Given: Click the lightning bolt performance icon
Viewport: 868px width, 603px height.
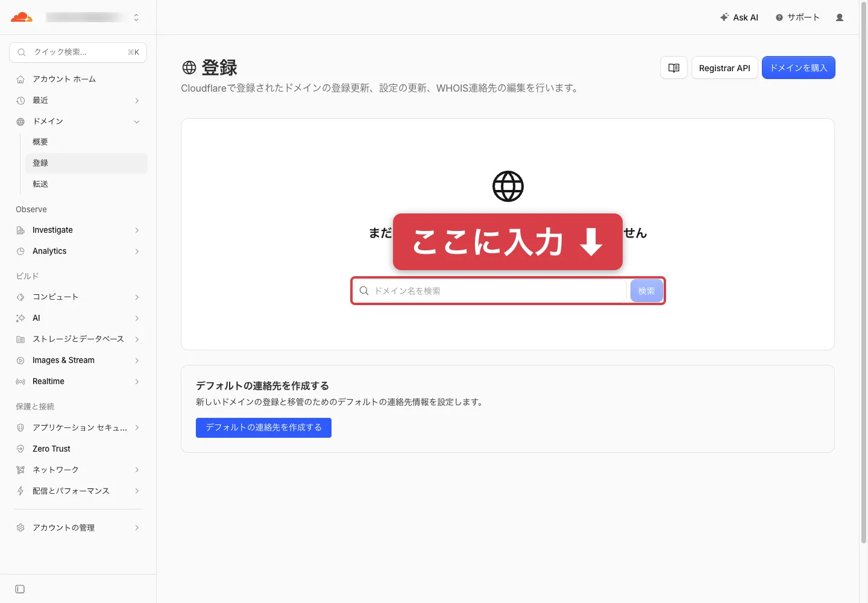Looking at the screenshot, I should point(20,491).
